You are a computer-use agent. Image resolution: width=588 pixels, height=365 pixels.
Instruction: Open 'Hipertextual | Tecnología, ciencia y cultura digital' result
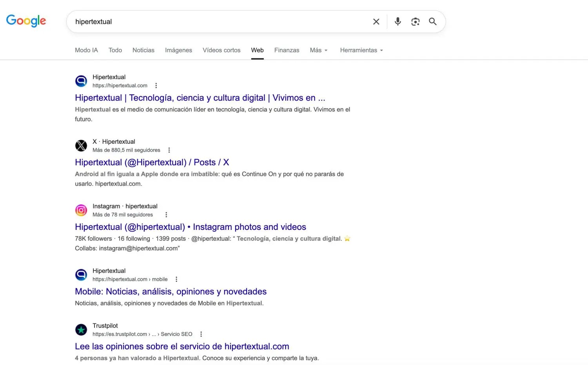pos(200,98)
